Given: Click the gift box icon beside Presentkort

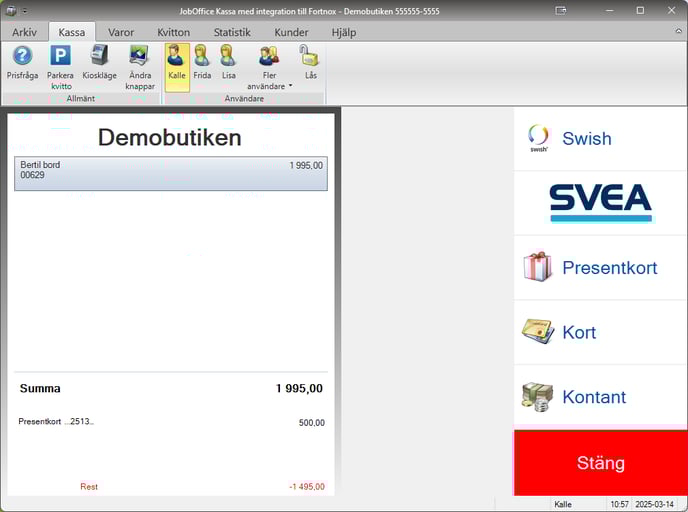Looking at the screenshot, I should coord(538,266).
